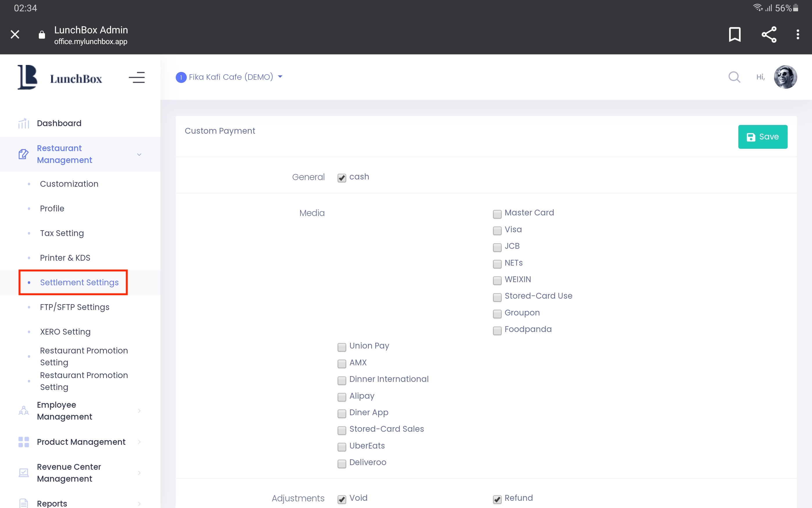This screenshot has height=508, width=812.
Task: Tick the Foodpanda checkbox
Action: click(497, 330)
